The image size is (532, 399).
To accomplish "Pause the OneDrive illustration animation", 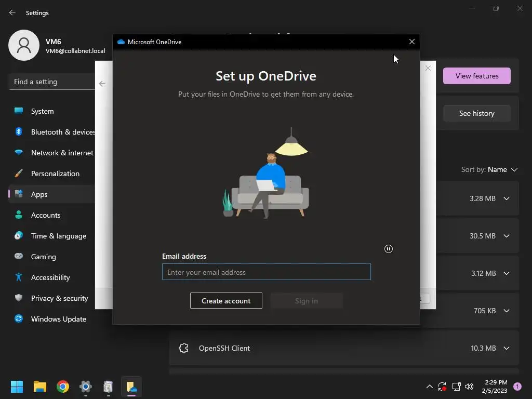I will [389, 249].
